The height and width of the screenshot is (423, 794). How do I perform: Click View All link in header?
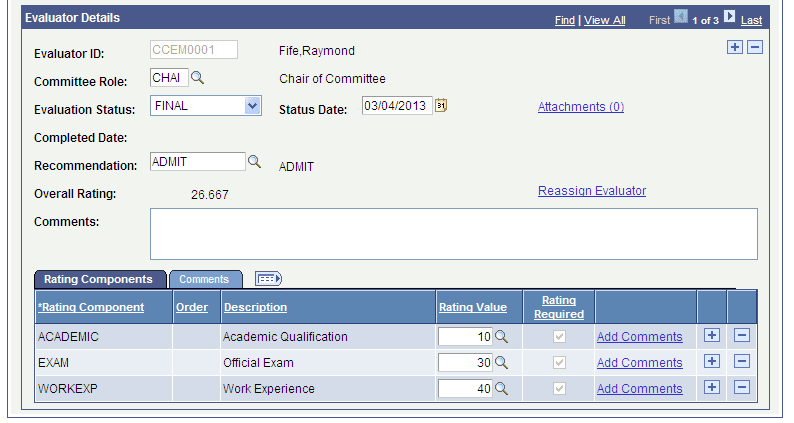click(605, 20)
